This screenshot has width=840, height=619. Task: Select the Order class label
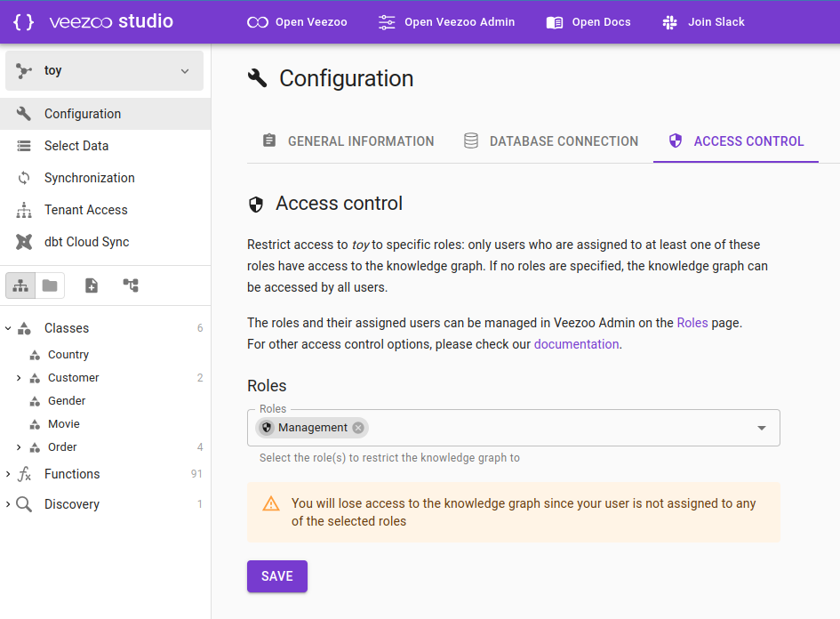pyautogui.click(x=62, y=447)
